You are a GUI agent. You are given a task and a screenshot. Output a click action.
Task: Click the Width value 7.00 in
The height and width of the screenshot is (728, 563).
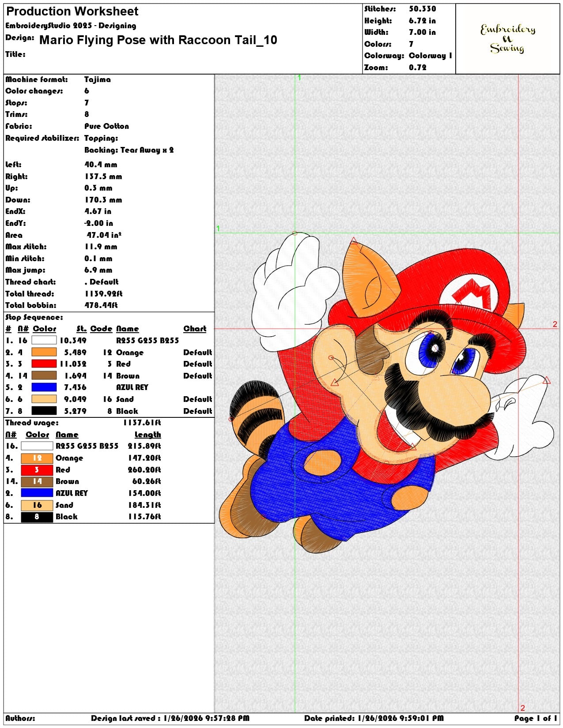pyautogui.click(x=422, y=32)
